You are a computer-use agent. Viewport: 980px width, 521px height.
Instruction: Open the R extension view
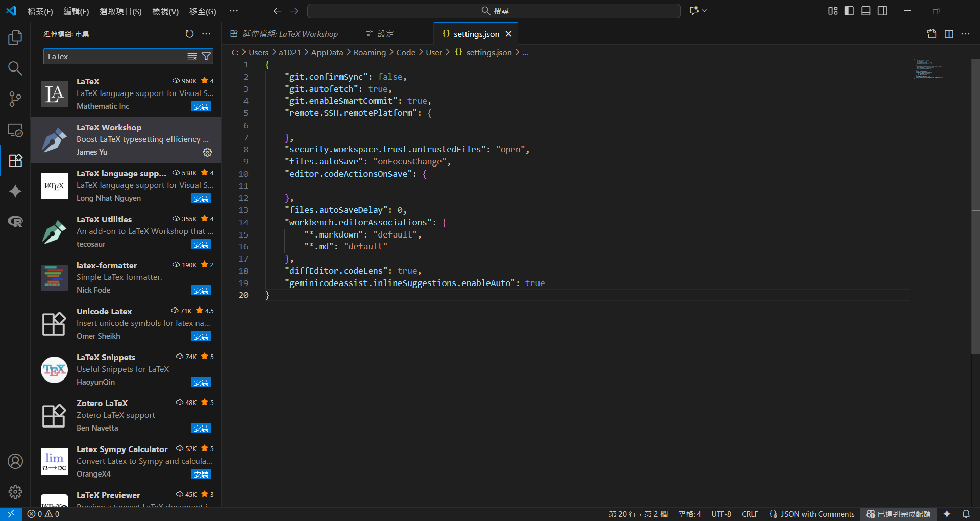(x=15, y=222)
